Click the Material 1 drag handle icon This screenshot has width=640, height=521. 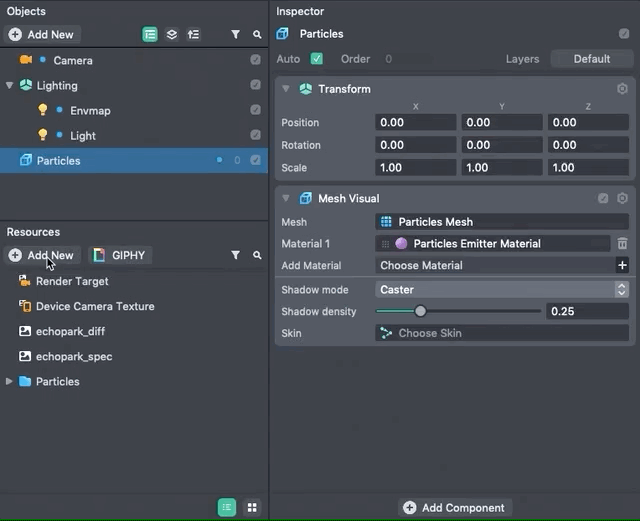tap(385, 244)
